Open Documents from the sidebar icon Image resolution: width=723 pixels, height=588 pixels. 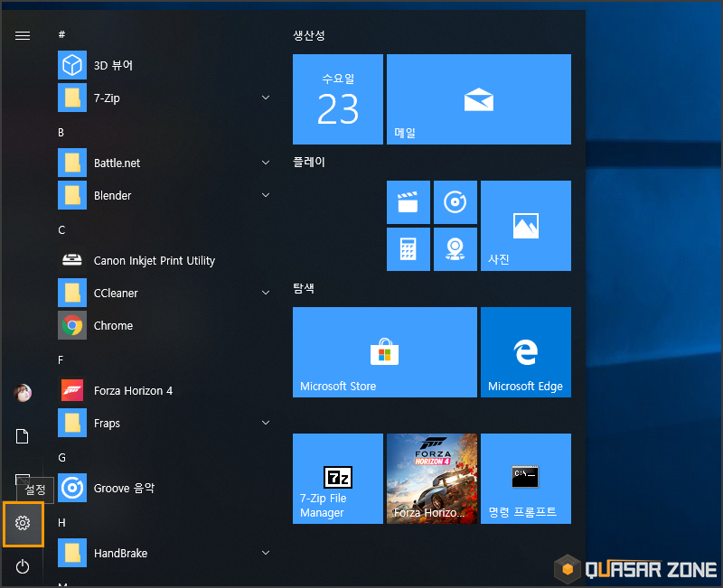(22, 436)
